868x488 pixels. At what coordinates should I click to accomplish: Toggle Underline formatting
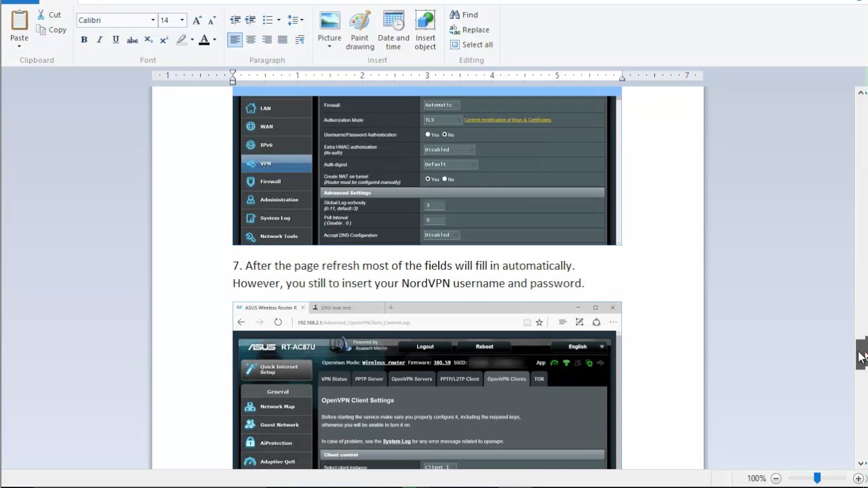click(116, 40)
